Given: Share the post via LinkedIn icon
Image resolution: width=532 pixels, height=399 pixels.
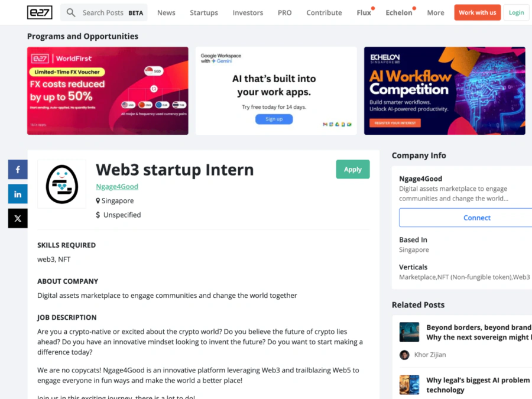Looking at the screenshot, I should point(18,193).
